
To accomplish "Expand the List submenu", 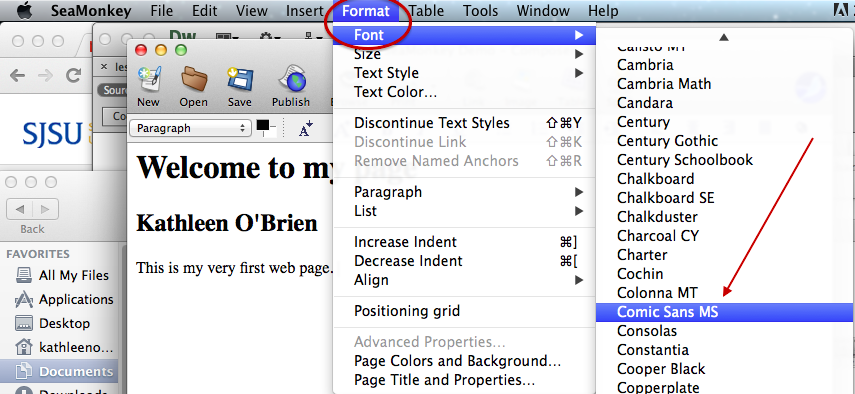I will pos(465,211).
